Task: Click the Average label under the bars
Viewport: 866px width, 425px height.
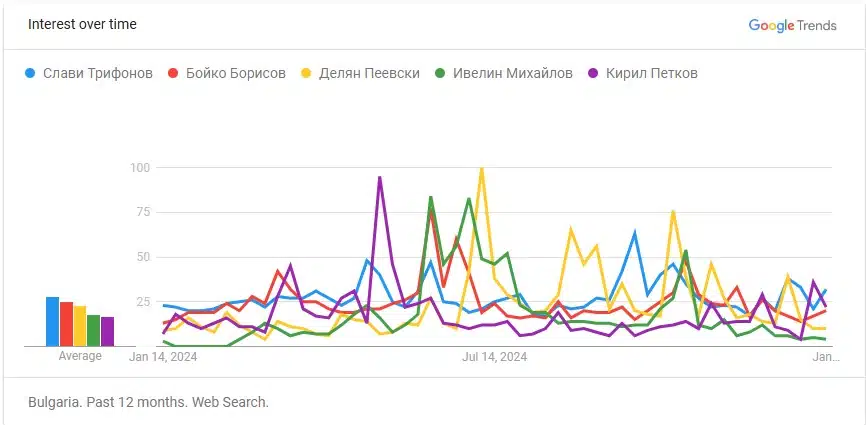Action: point(80,356)
